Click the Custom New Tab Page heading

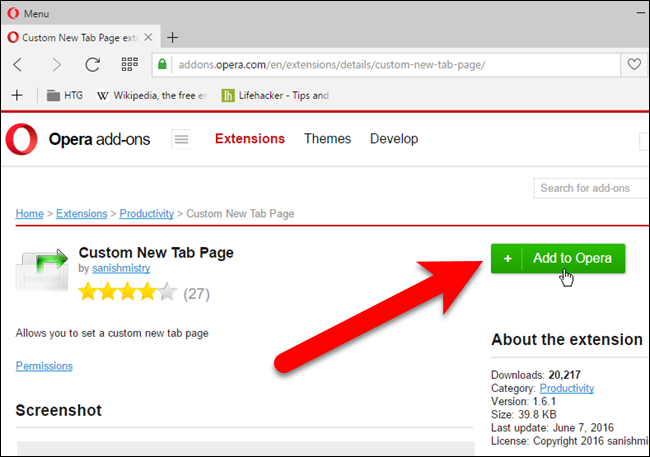click(x=156, y=253)
